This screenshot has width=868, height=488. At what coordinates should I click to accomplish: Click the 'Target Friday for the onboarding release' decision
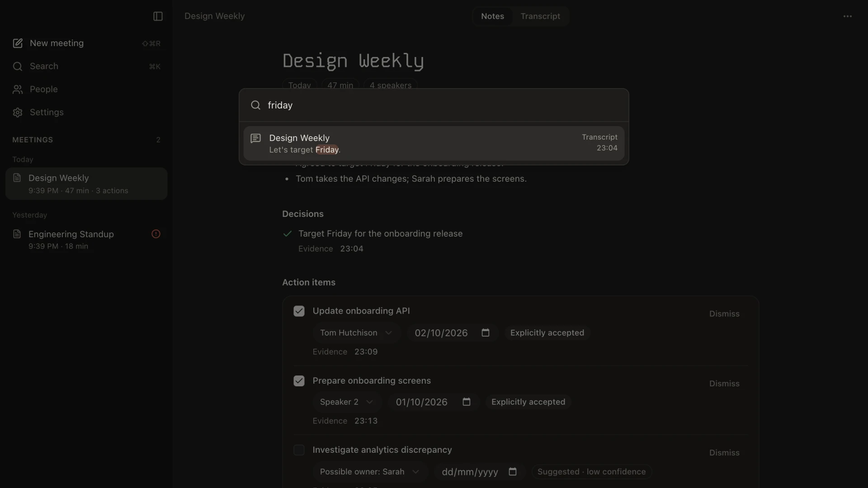point(380,234)
